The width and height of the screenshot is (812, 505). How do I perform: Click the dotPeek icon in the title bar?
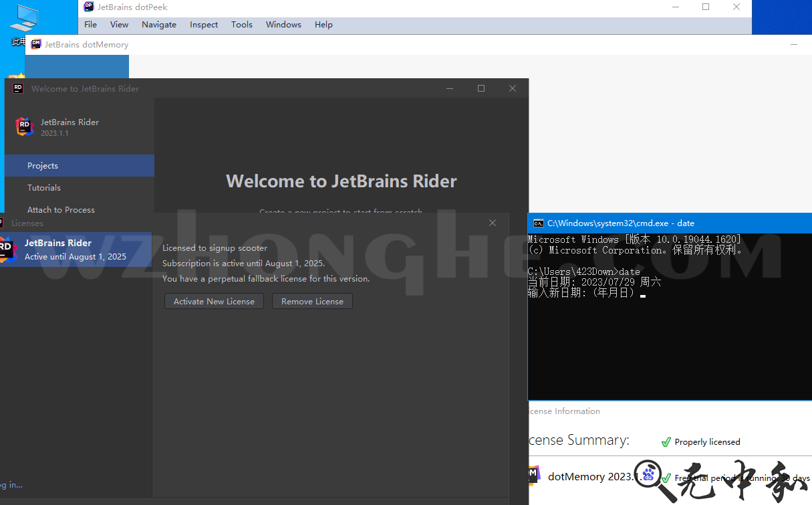[89, 7]
